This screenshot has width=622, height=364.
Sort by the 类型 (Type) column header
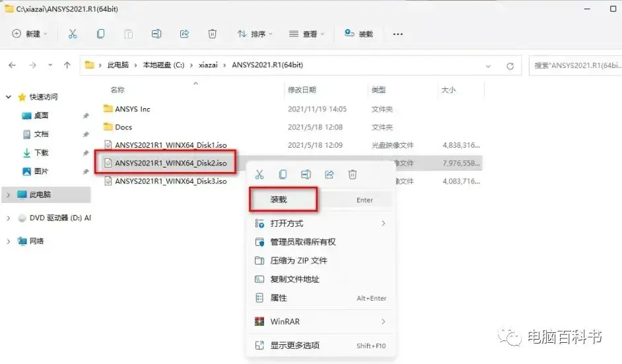pyautogui.click(x=378, y=90)
